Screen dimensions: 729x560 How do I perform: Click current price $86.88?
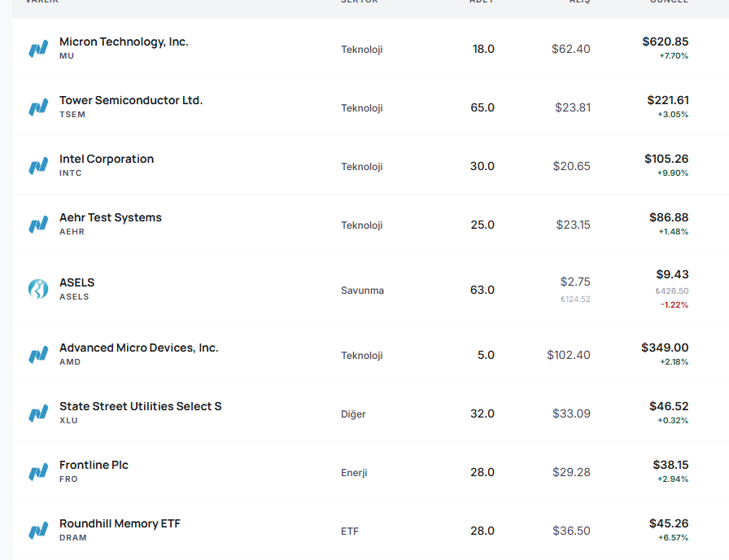point(669,217)
